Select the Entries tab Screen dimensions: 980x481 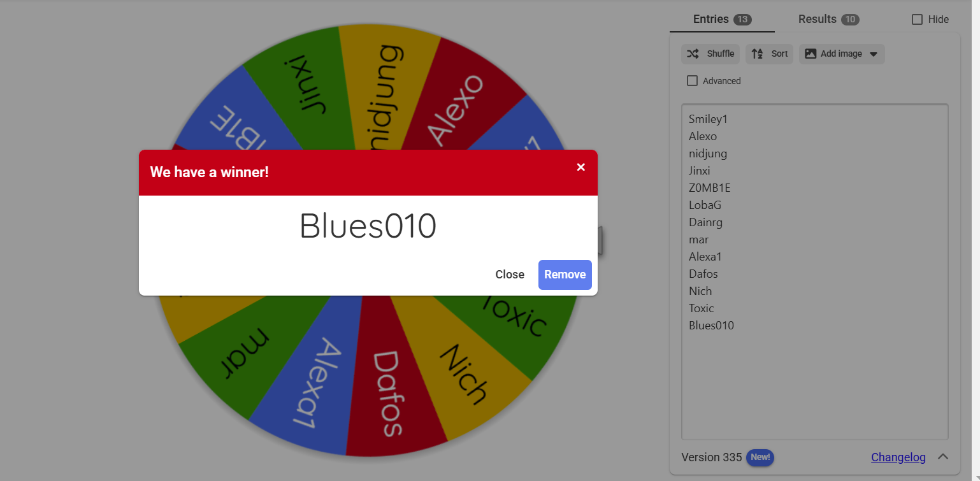point(710,19)
